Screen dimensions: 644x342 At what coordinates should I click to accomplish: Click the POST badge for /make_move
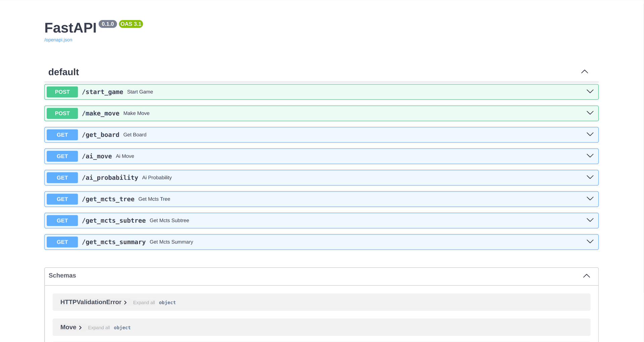pos(62,113)
